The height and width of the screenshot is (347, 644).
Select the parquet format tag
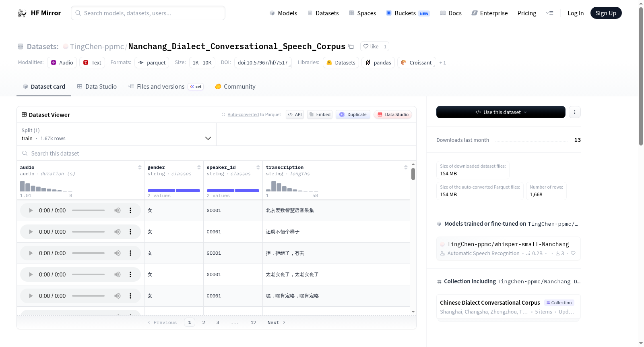[x=152, y=62]
